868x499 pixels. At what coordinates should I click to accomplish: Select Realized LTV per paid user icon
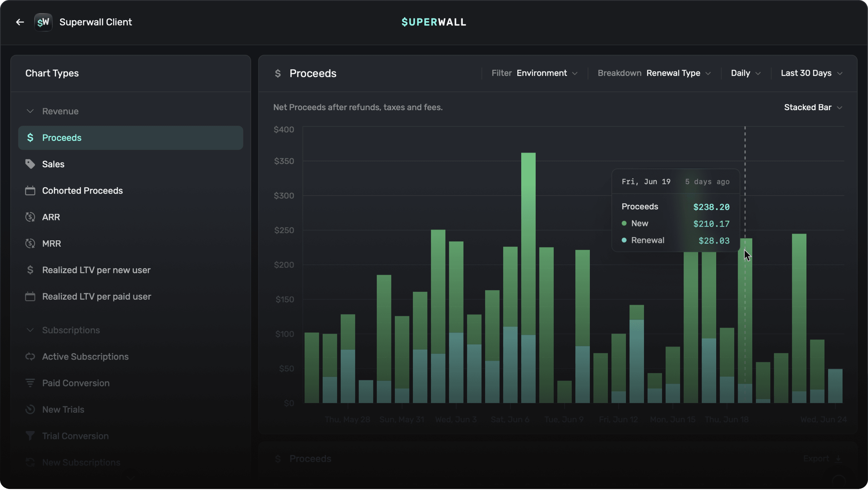(30, 296)
